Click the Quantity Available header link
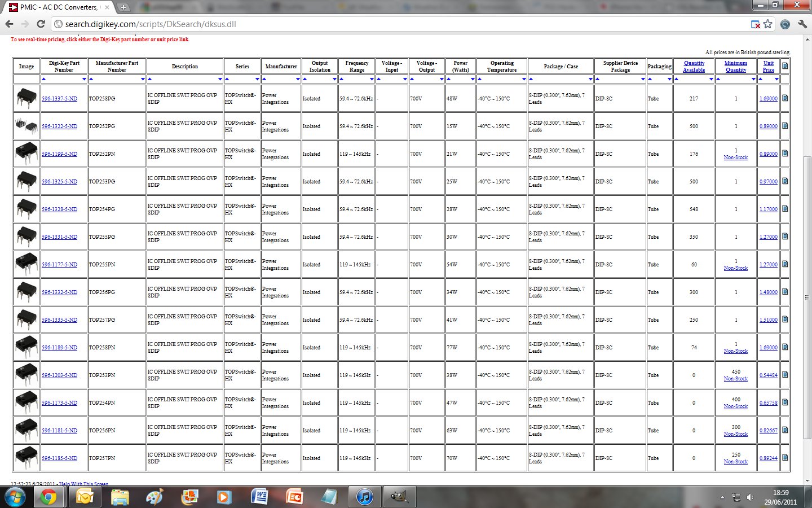The width and height of the screenshot is (812, 508). click(694, 67)
